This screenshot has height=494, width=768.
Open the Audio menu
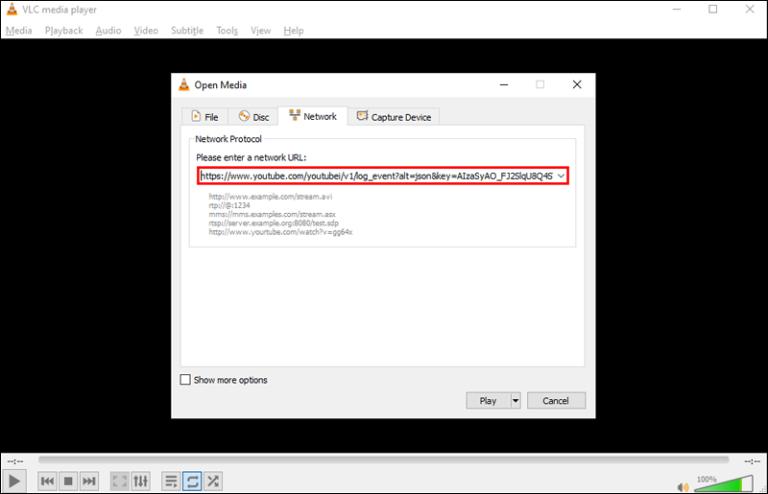(108, 30)
